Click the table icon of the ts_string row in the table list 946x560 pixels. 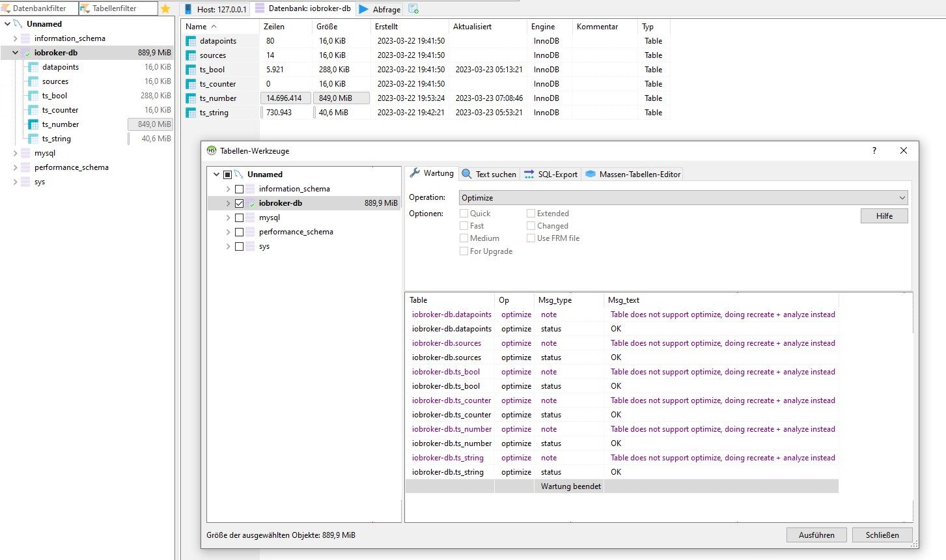coord(191,113)
